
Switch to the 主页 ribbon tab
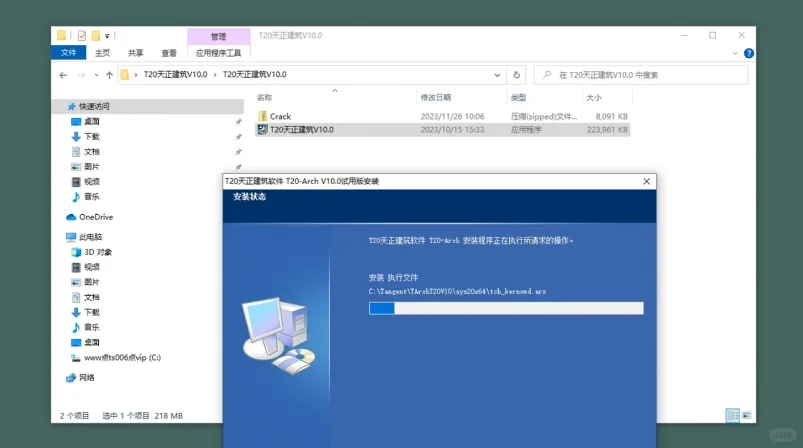[x=102, y=53]
